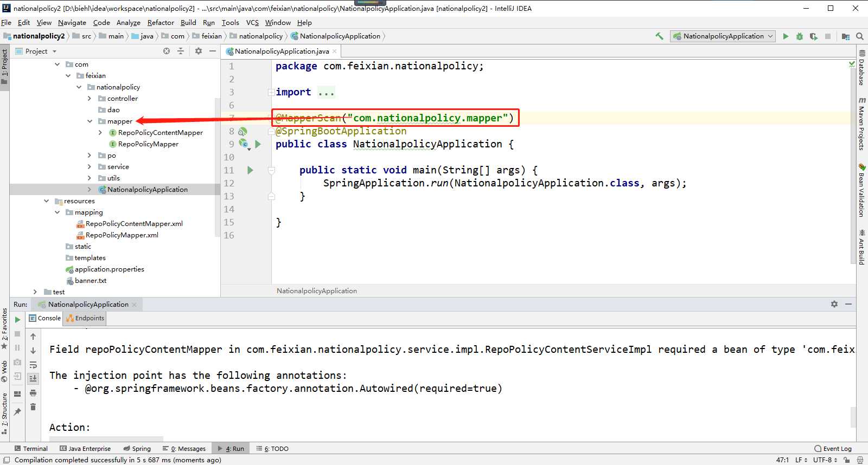Clear console with trash icon
Viewport: 868px width, 465px height.
pos(33,407)
